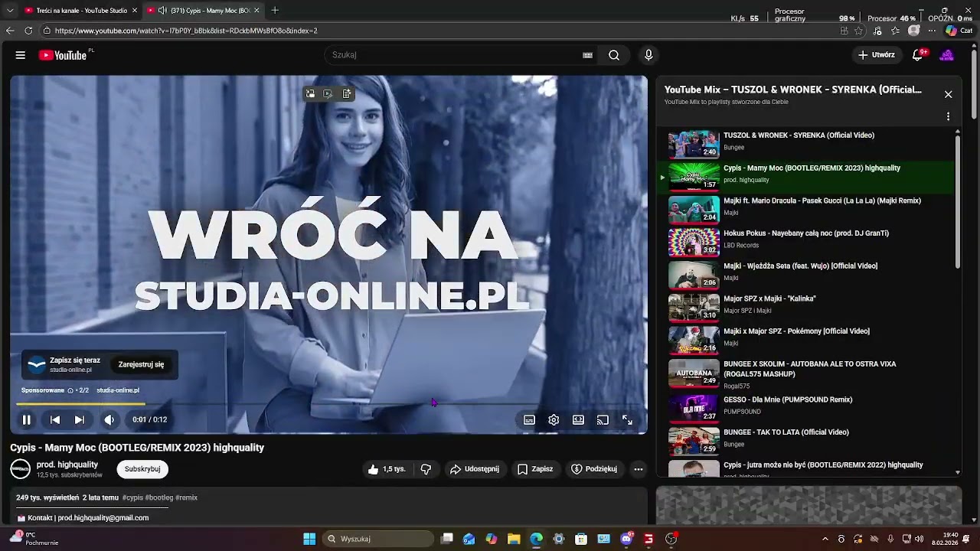980x551 pixels.
Task: Pause the video
Action: coord(26,419)
